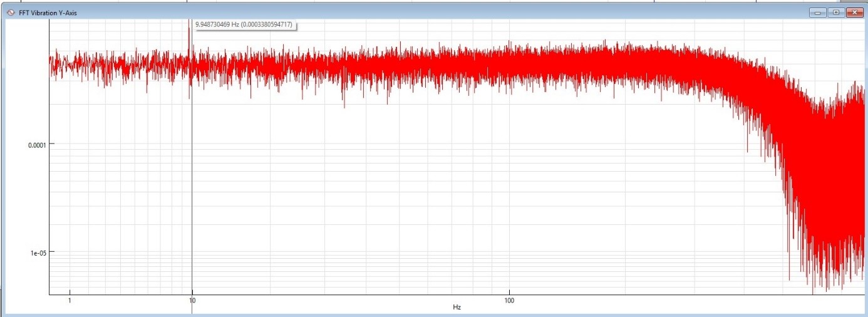868x317 pixels.
Task: Click the tick mark beside the 0.0001 label
Action: coord(52,144)
